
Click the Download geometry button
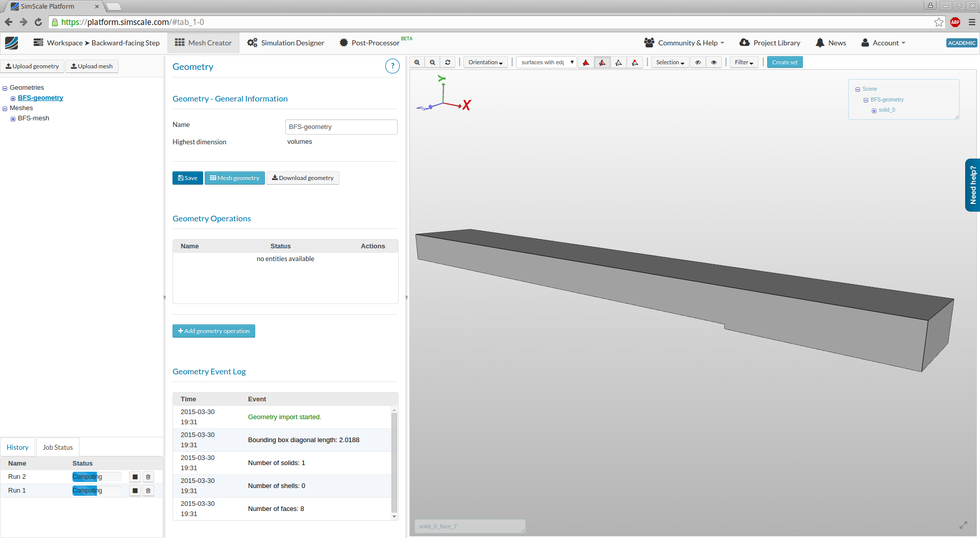pos(303,177)
